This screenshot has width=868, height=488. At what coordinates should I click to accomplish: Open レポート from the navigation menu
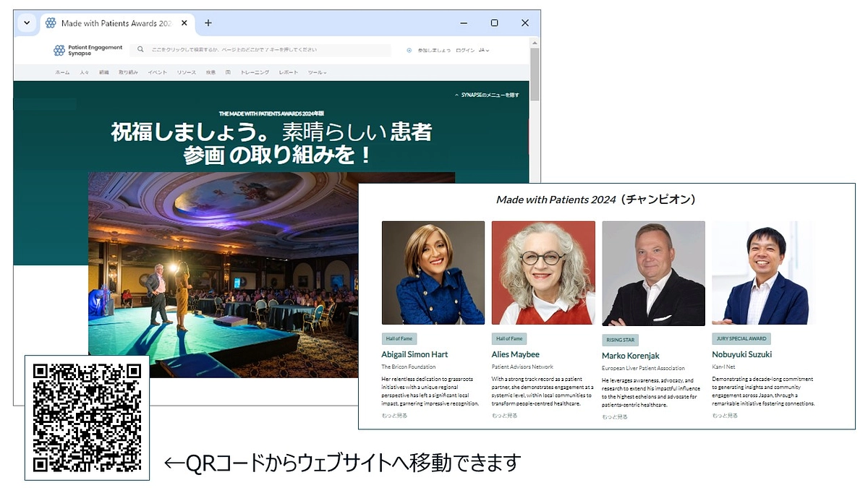click(289, 72)
